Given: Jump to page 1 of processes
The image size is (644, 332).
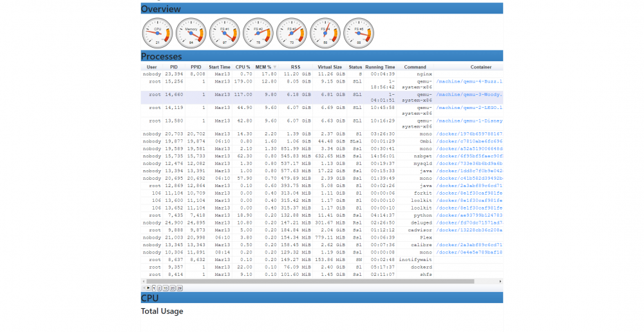Looking at the screenshot, I should [x=154, y=288].
